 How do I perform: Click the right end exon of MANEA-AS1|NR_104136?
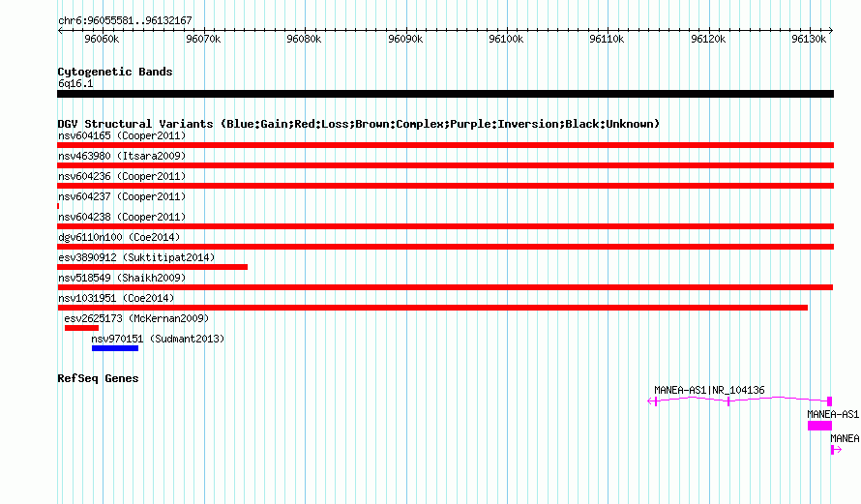pos(830,401)
